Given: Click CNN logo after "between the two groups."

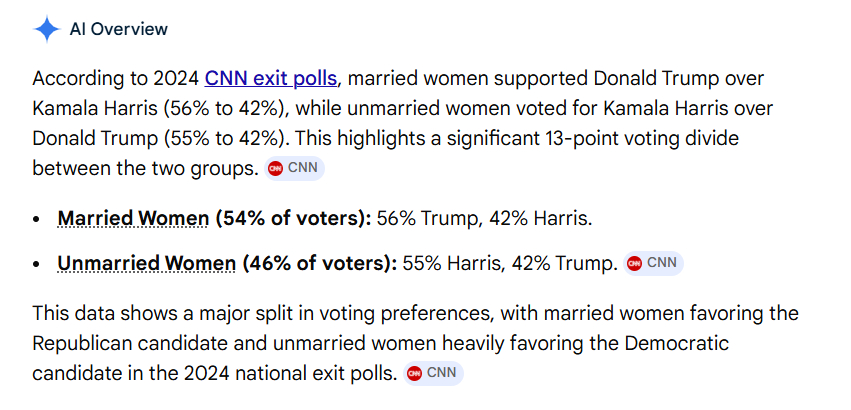Looking at the screenshot, I should pos(295,168).
